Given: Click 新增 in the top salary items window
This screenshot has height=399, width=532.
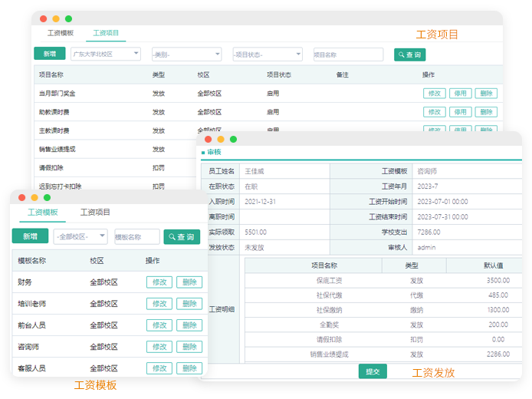Looking at the screenshot, I should pos(49,54).
